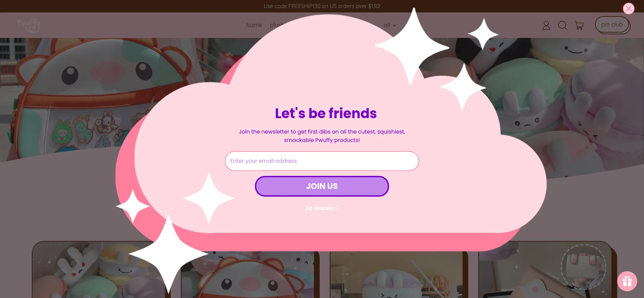Screen dimensions: 644x298
Task: Open the cat wallet product thumbnail
Action: 545,269
